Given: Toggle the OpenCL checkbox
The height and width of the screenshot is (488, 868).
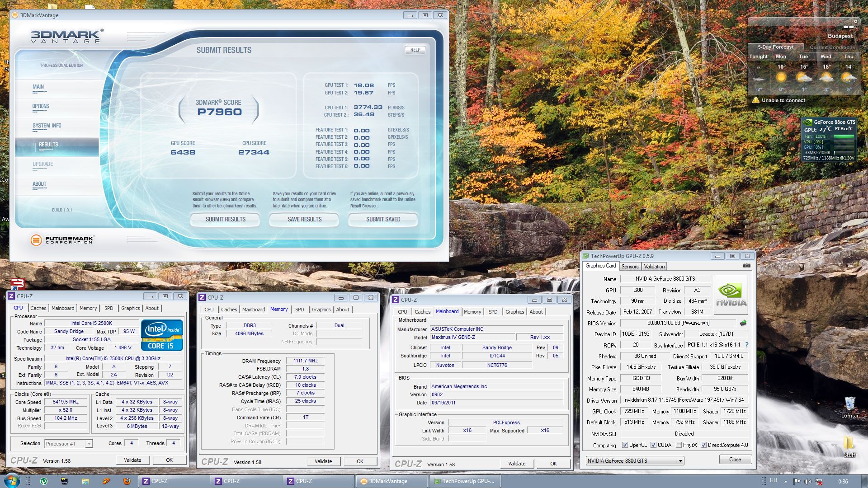Looking at the screenshot, I should (x=625, y=445).
